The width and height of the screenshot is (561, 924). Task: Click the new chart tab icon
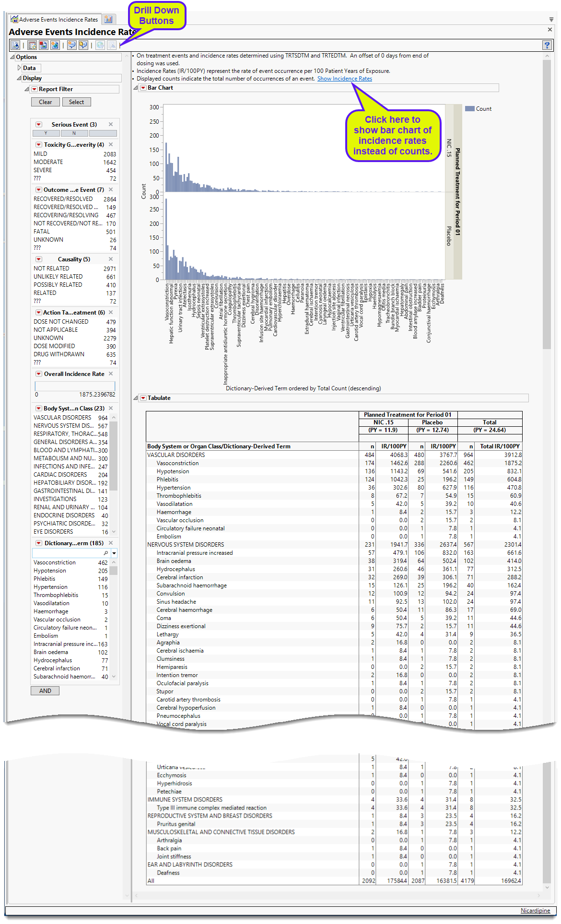click(x=108, y=19)
